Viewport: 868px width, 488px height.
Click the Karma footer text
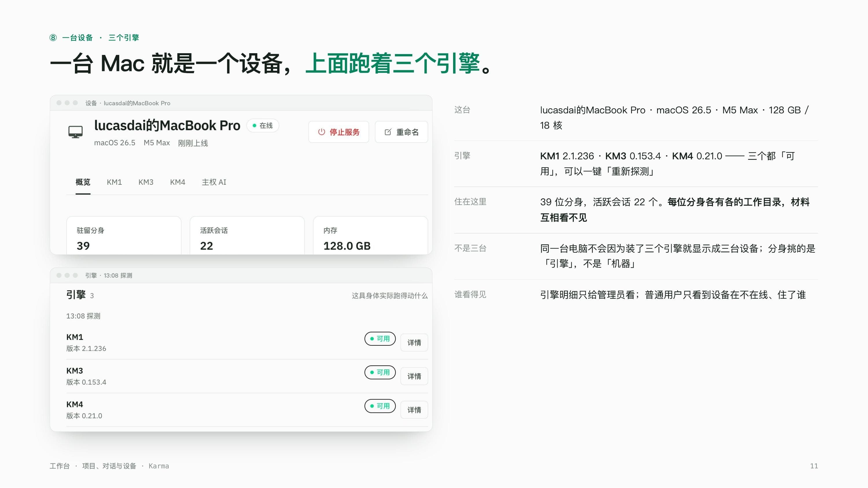coord(159,466)
